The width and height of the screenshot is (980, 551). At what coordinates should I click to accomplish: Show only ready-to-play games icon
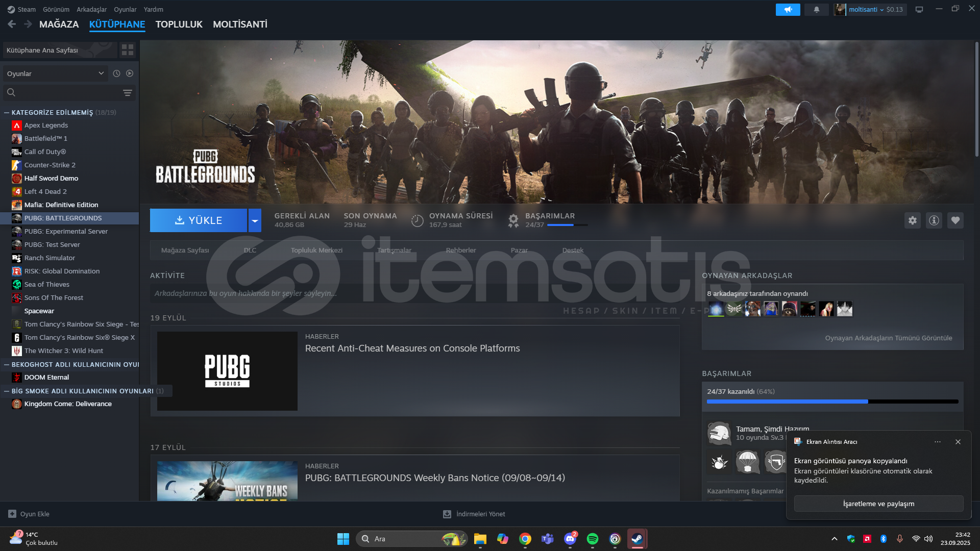pyautogui.click(x=130, y=73)
